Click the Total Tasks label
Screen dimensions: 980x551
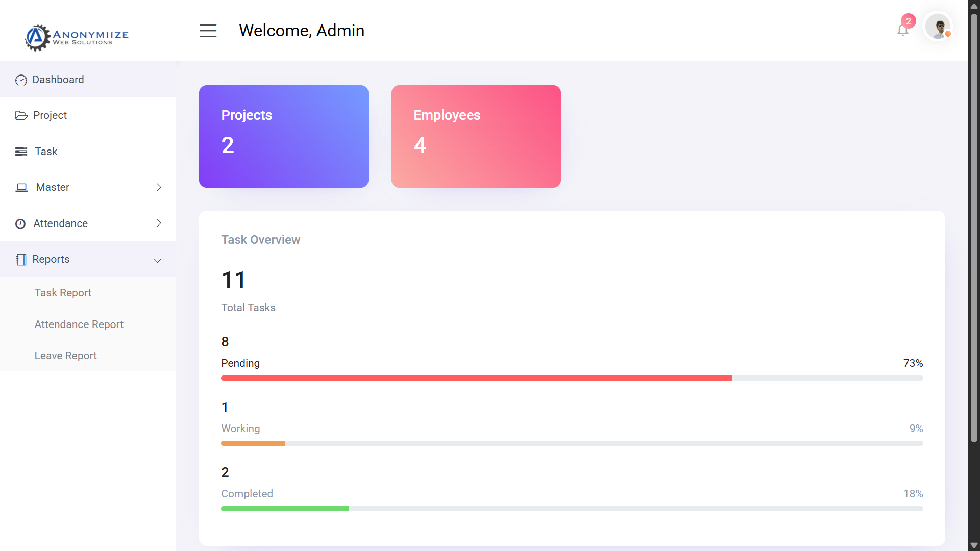pos(248,308)
